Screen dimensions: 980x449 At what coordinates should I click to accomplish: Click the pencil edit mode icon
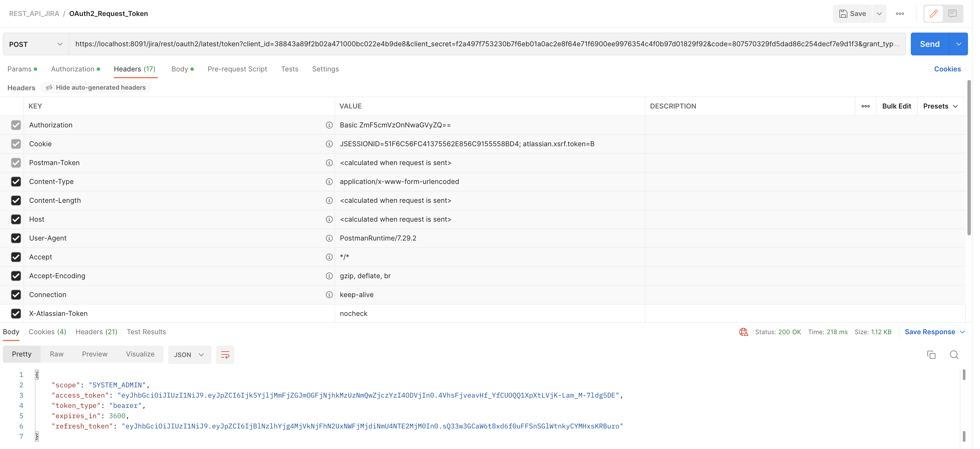pos(933,14)
